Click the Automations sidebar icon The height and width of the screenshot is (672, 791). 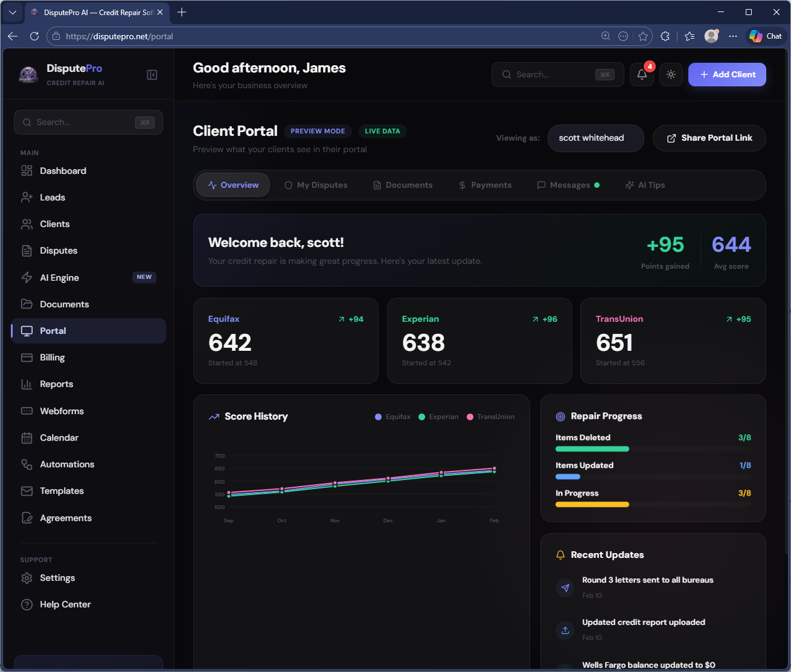point(27,464)
